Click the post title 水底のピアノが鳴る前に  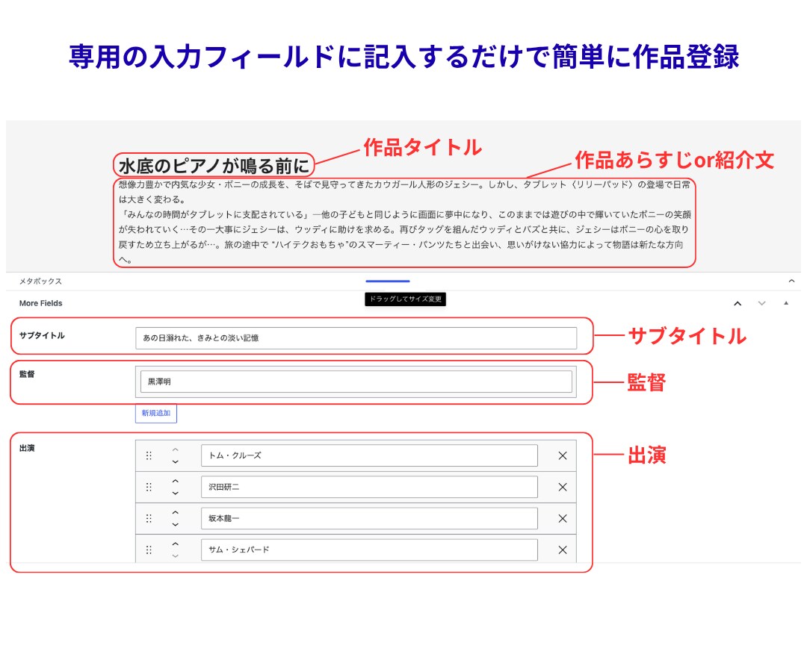214,166
